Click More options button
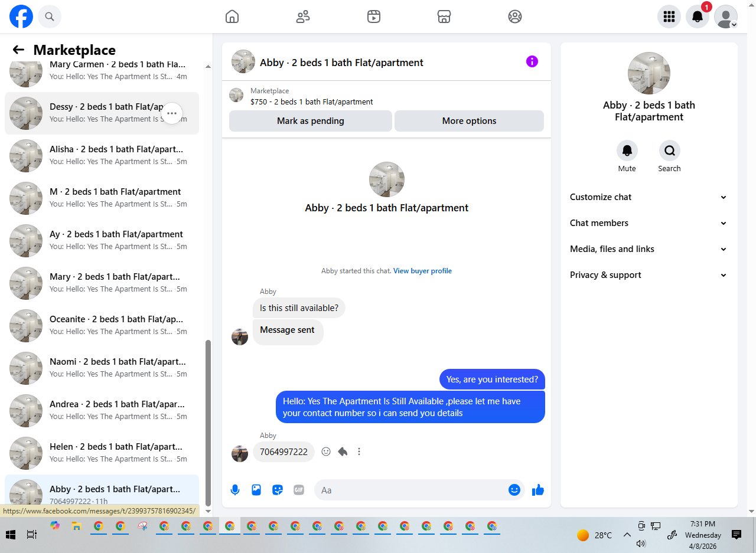756x553 pixels. (x=469, y=121)
